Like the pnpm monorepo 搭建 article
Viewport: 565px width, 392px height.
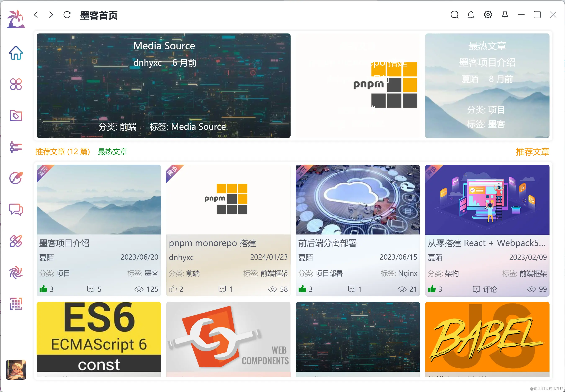[173, 289]
